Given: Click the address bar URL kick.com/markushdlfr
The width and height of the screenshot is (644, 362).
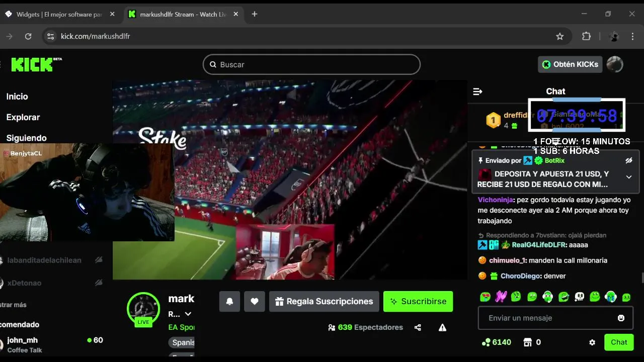Looking at the screenshot, I should pyautogui.click(x=95, y=36).
